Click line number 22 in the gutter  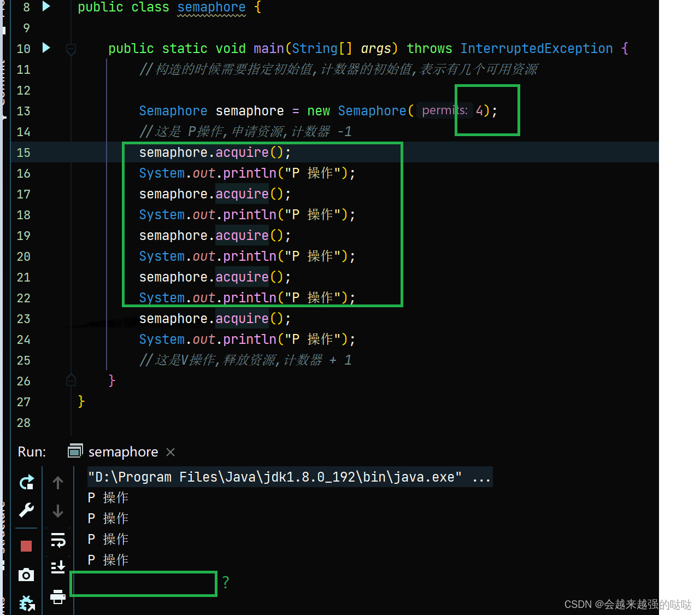(x=23, y=298)
